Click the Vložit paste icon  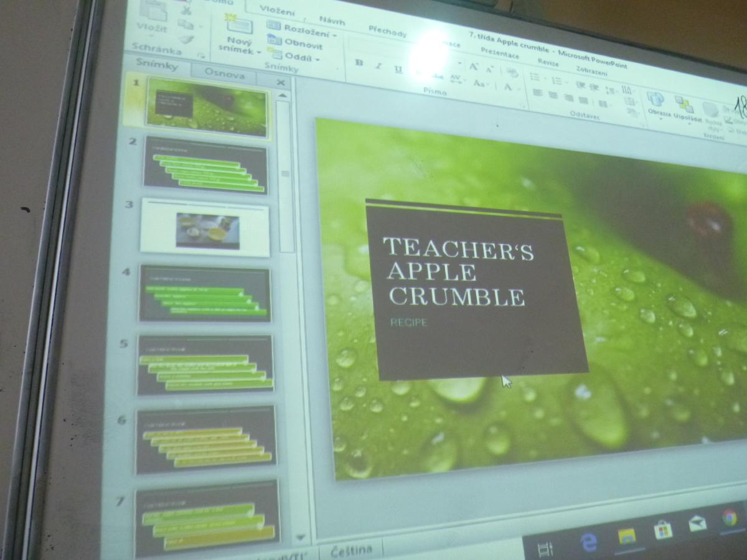coord(153,11)
